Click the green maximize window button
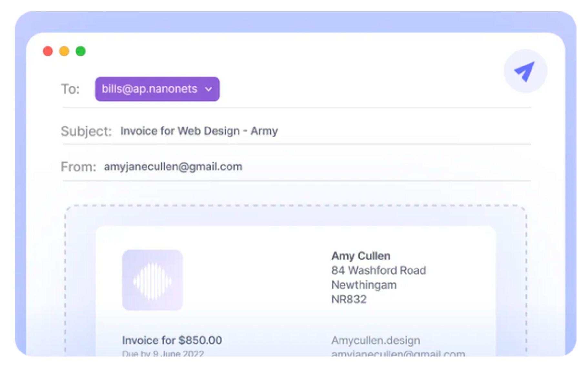Image resolution: width=588 pixels, height=366 pixels. [x=81, y=51]
